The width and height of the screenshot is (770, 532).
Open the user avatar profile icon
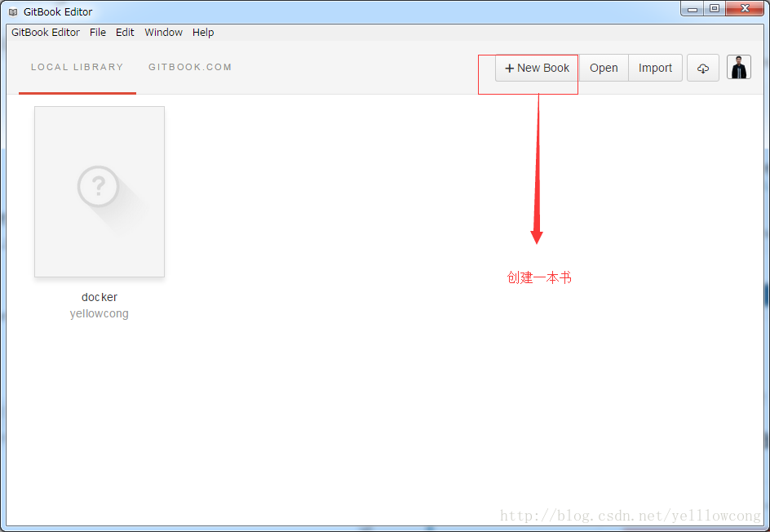point(738,68)
